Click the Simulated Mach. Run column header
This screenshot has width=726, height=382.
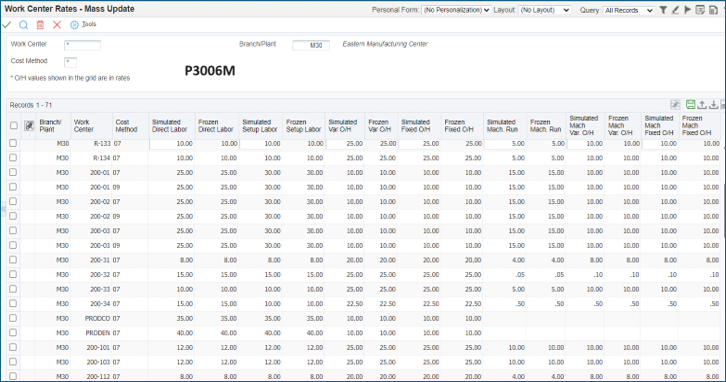(x=505, y=125)
